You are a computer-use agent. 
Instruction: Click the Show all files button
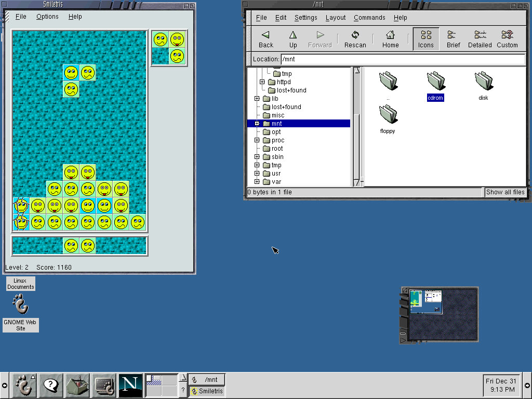coord(505,192)
